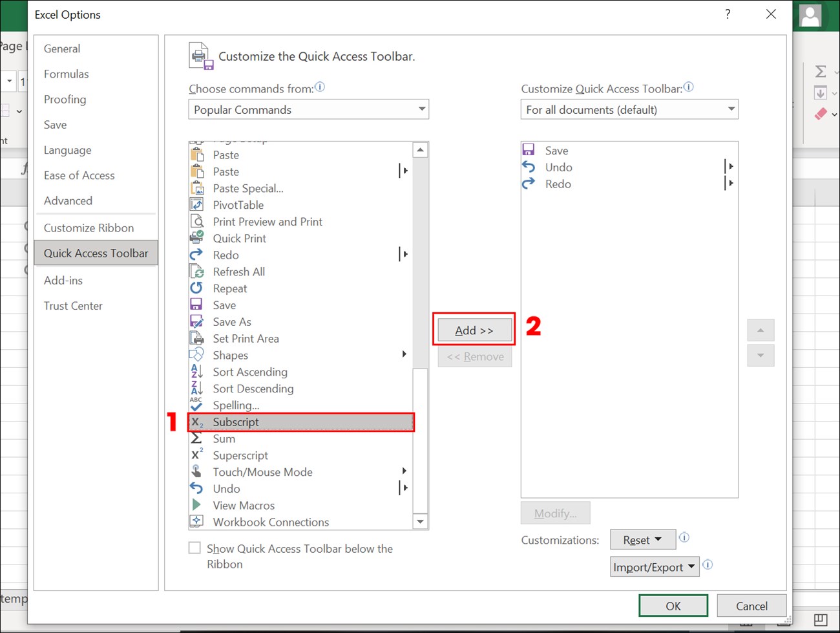840x633 pixels.
Task: Select the Quick Print icon
Action: (x=197, y=238)
